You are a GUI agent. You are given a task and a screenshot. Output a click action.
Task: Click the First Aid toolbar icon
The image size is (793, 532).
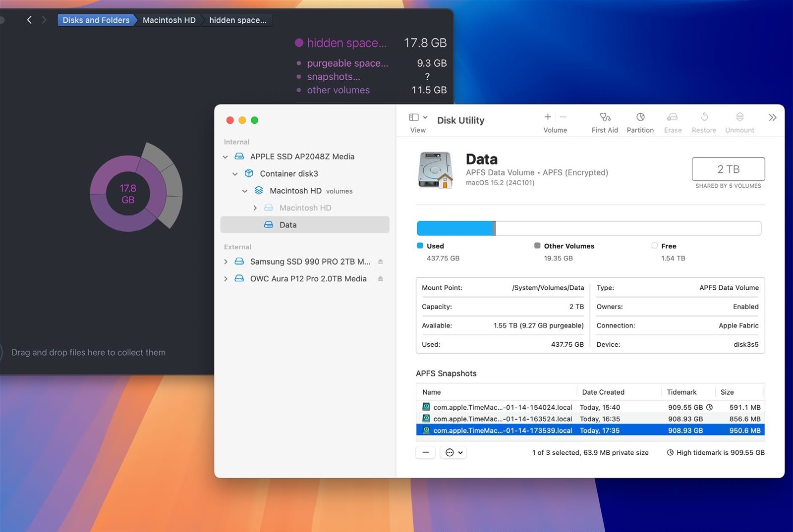pyautogui.click(x=605, y=117)
